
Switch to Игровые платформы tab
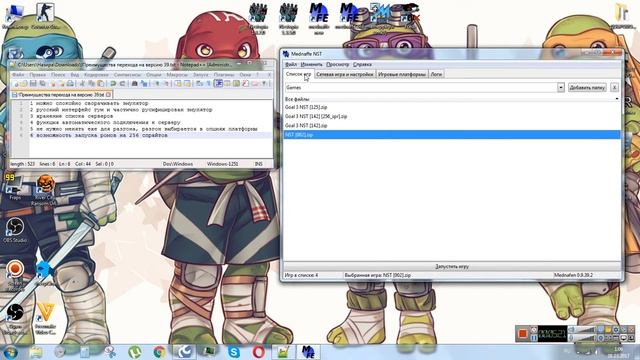[402, 74]
